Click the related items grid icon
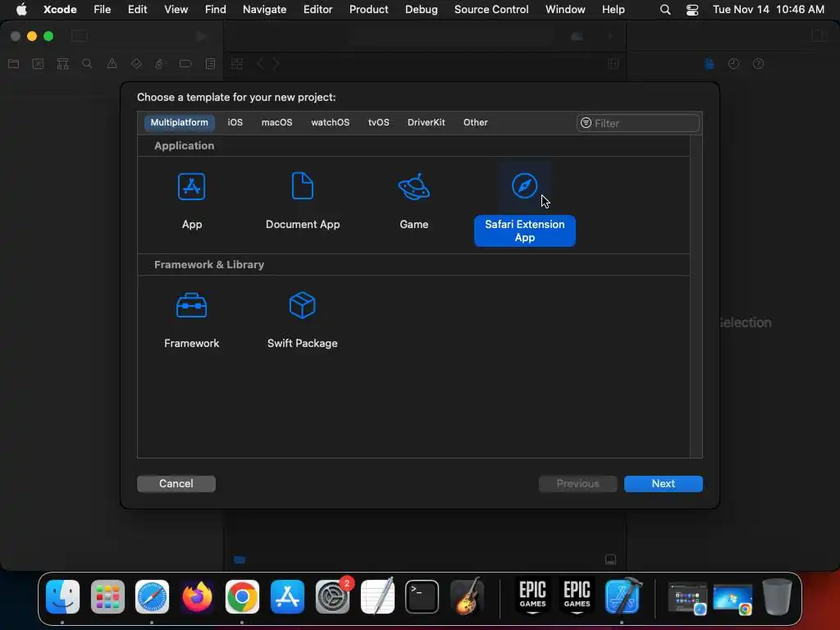 coord(237,64)
